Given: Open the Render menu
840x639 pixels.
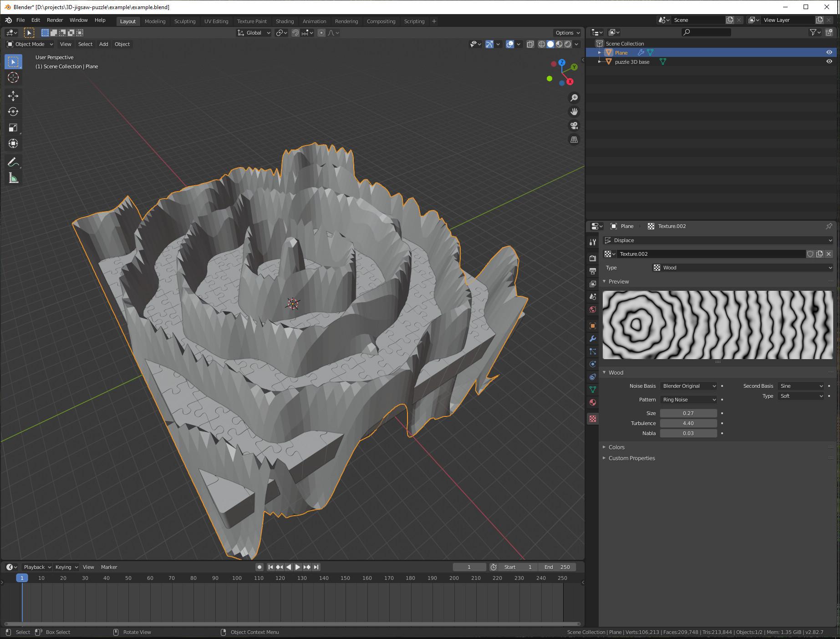Looking at the screenshot, I should coord(55,20).
